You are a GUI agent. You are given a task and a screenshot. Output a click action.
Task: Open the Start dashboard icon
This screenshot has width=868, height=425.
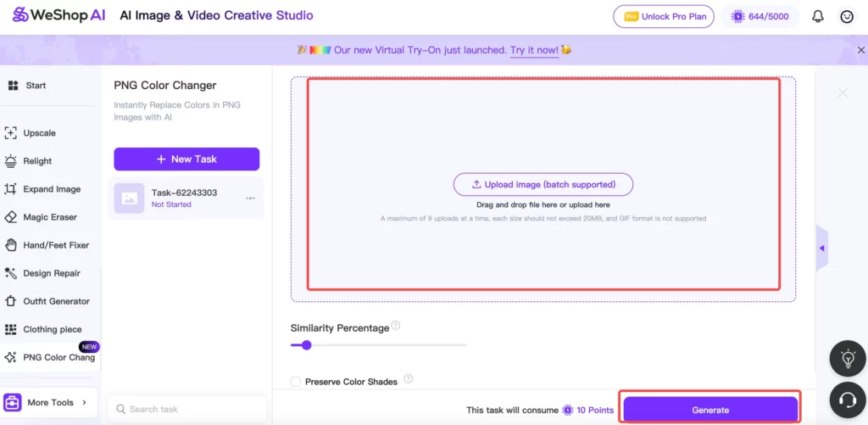(14, 86)
